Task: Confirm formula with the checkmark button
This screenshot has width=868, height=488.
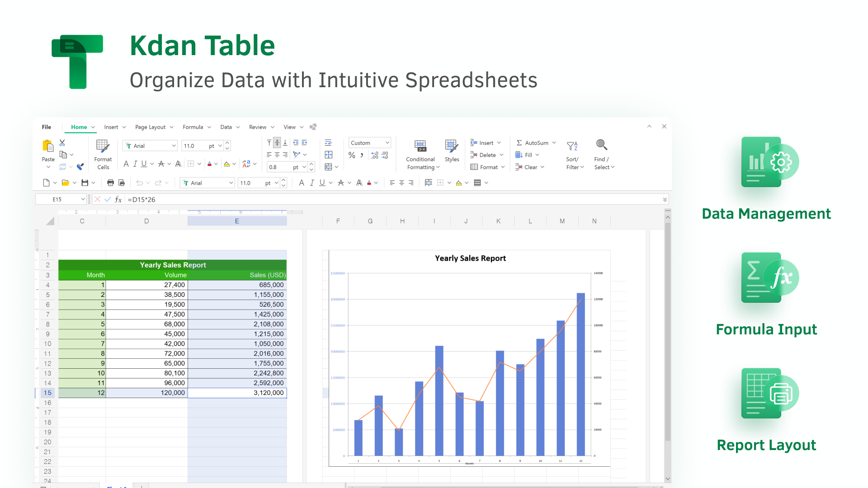Action: pos(108,199)
